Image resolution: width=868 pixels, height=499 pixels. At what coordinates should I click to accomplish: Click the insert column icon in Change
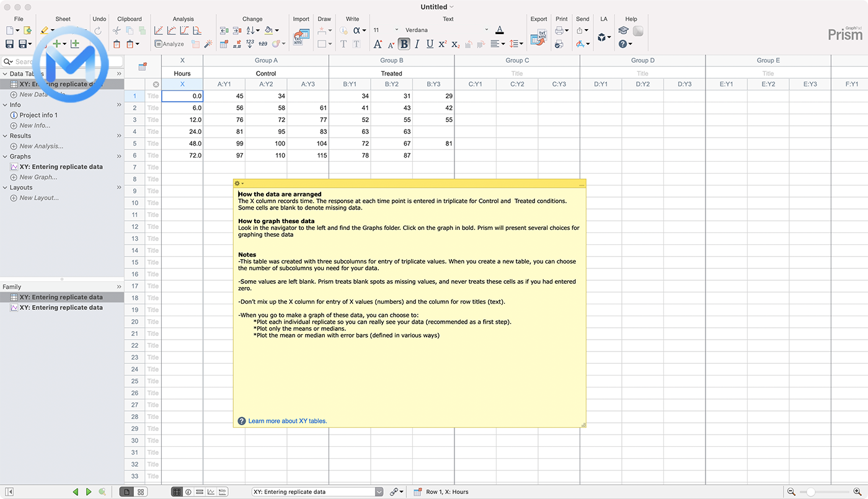pos(224,30)
